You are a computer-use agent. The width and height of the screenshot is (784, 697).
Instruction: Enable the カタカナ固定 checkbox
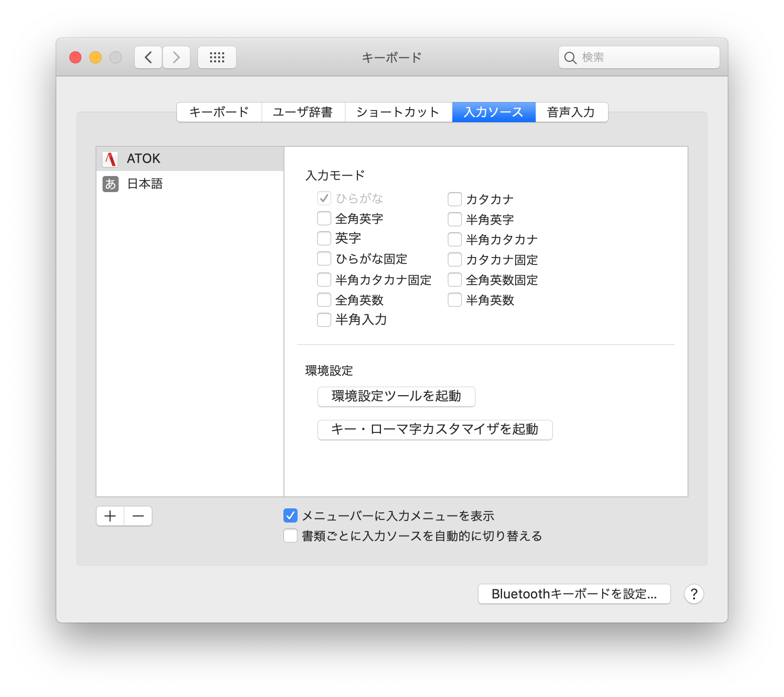(455, 259)
